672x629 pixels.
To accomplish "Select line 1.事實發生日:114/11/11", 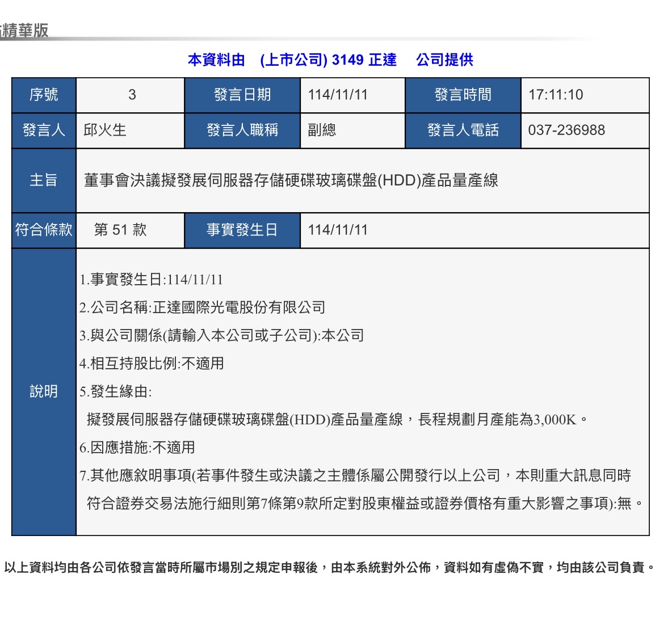I will click(x=152, y=280).
